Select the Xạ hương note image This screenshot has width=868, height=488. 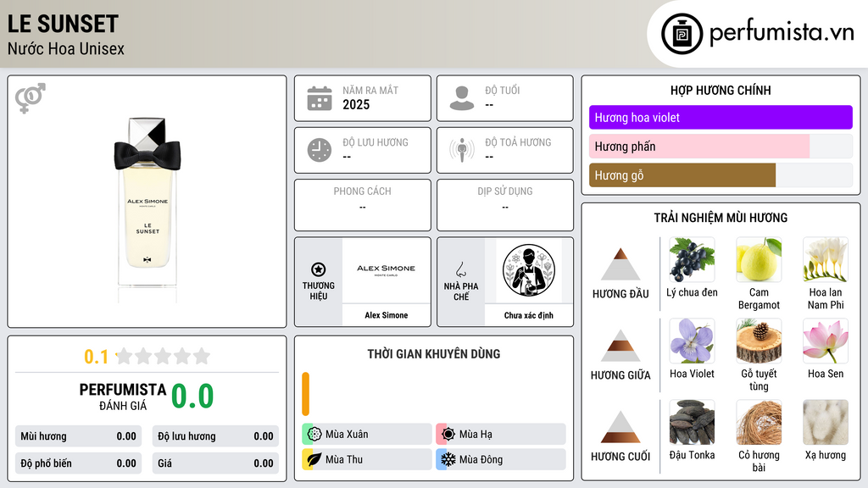pos(826,422)
